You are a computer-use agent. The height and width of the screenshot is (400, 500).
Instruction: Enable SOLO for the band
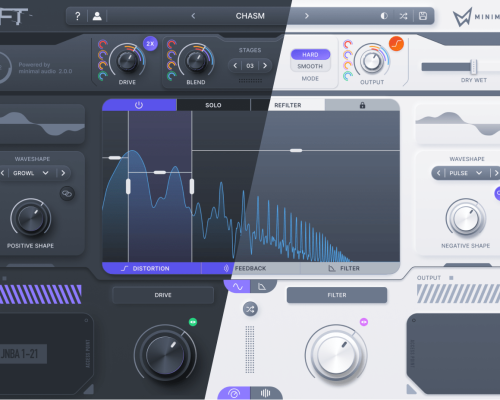[x=213, y=105]
